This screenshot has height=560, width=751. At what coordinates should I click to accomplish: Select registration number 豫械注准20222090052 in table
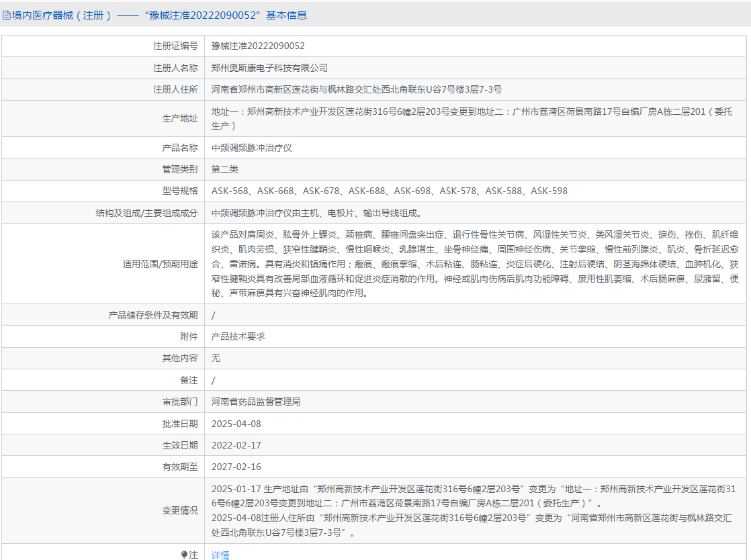tap(258, 46)
